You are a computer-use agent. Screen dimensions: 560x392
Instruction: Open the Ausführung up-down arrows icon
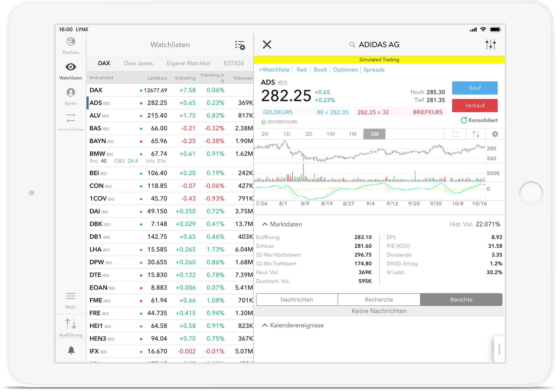pos(71,323)
